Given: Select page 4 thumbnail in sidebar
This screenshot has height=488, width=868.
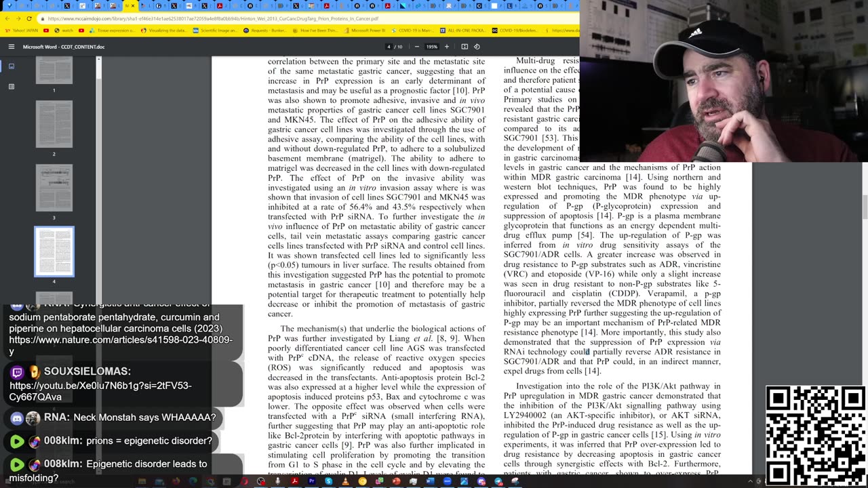Looking at the screenshot, I should click(x=54, y=251).
